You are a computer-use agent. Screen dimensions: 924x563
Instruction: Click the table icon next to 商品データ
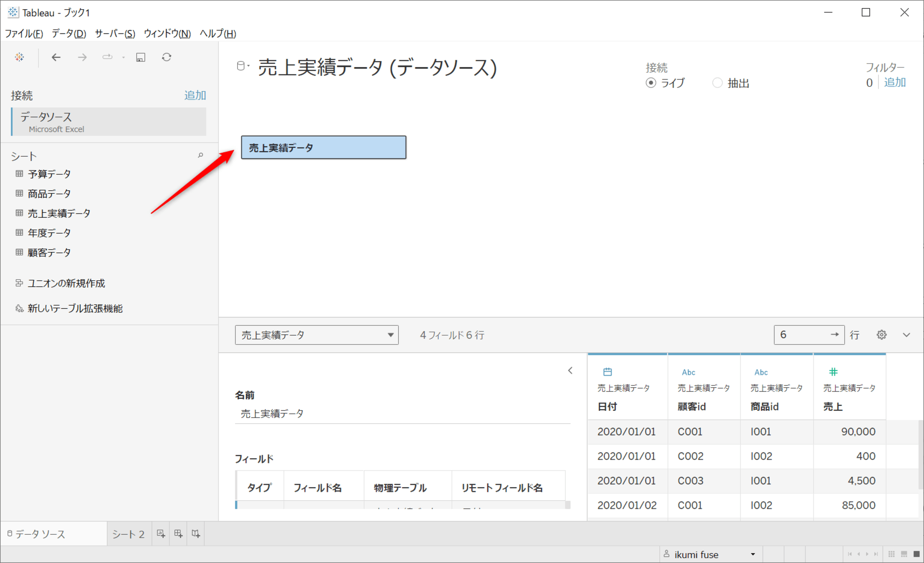(x=19, y=193)
